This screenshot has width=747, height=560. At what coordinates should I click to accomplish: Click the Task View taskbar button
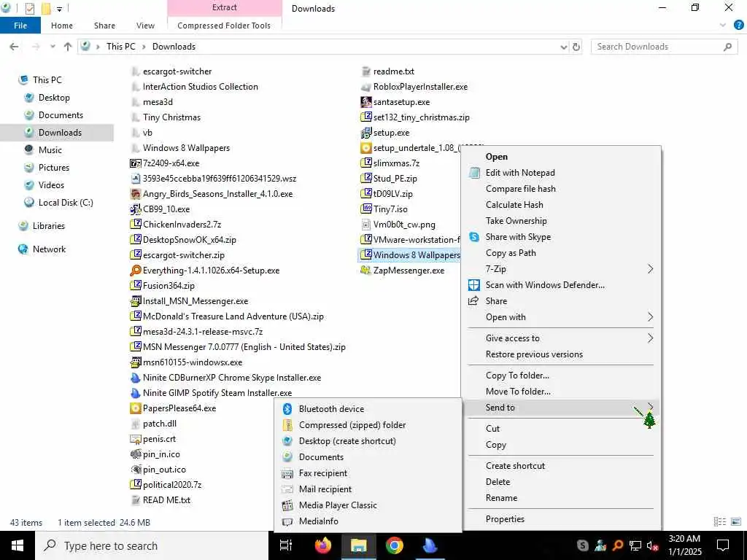tap(286, 545)
